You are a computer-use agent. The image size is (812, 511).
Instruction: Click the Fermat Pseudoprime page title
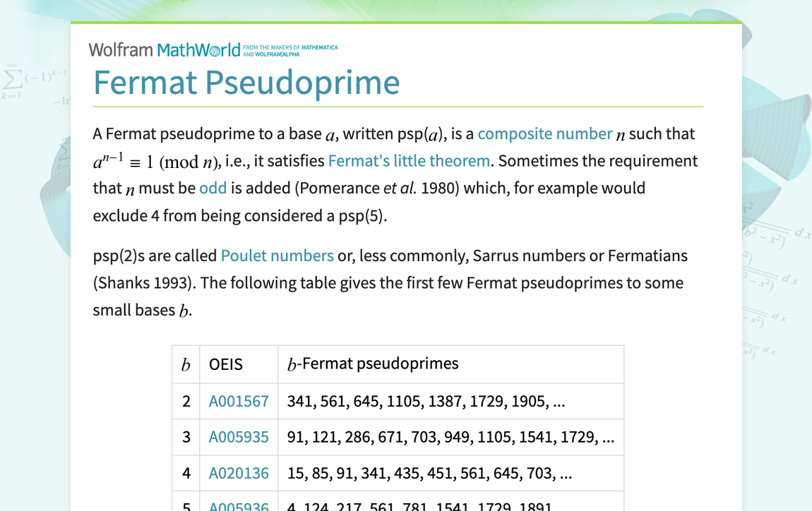click(246, 82)
